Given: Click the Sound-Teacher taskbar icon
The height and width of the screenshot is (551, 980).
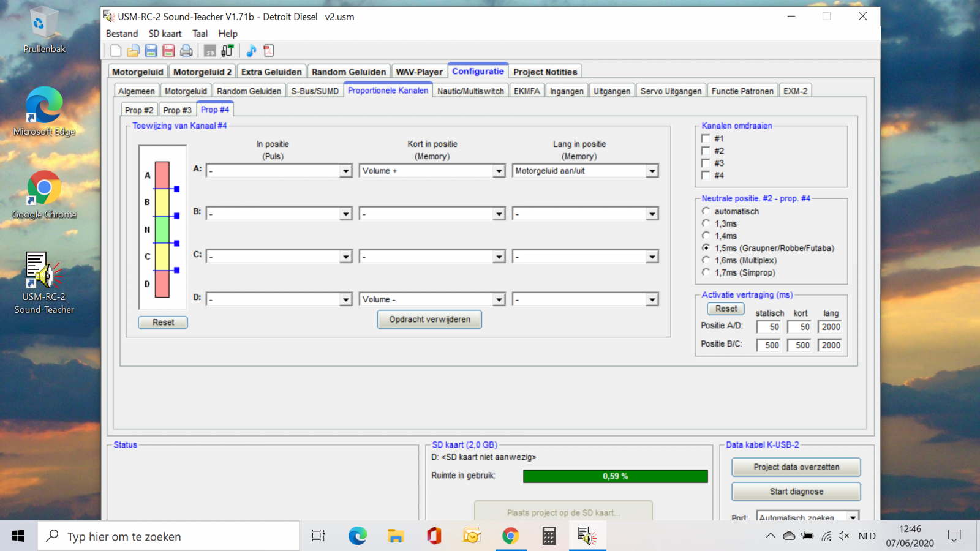Looking at the screenshot, I should click(x=587, y=536).
